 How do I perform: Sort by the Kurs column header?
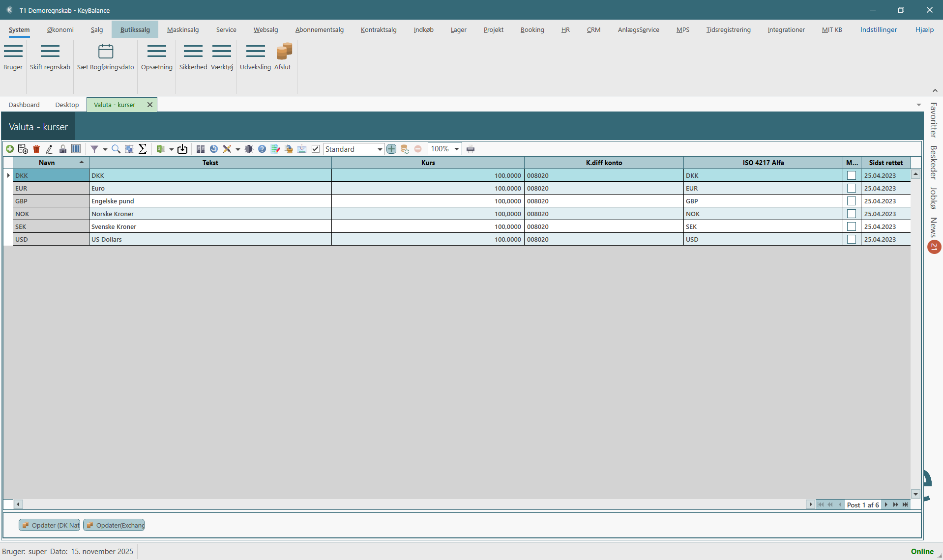428,163
